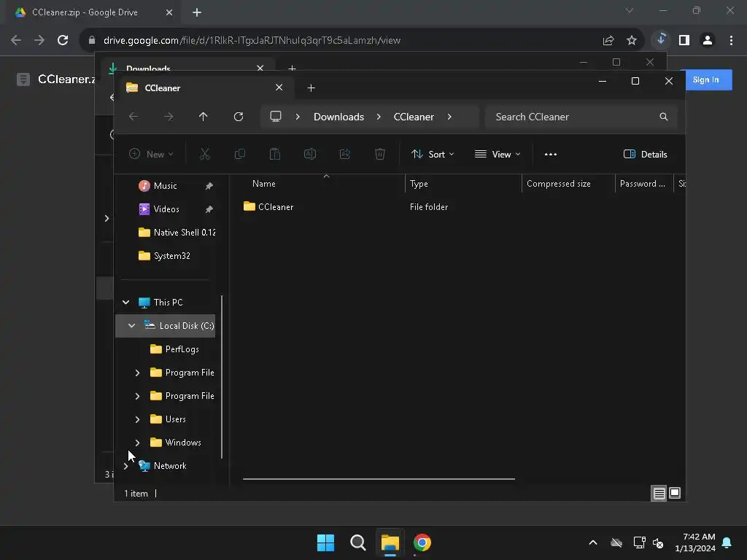Click the Sign in button

point(705,79)
